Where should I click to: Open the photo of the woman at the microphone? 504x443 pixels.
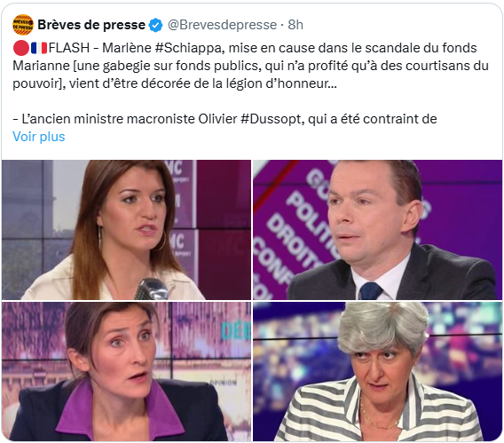[126, 230]
